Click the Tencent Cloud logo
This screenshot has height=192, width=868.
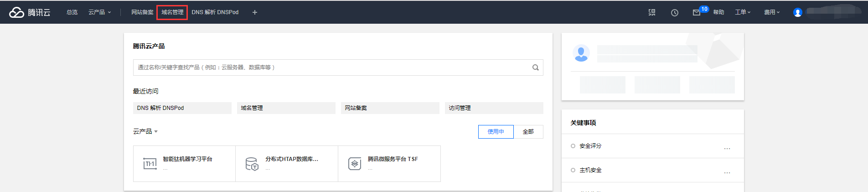(30, 12)
